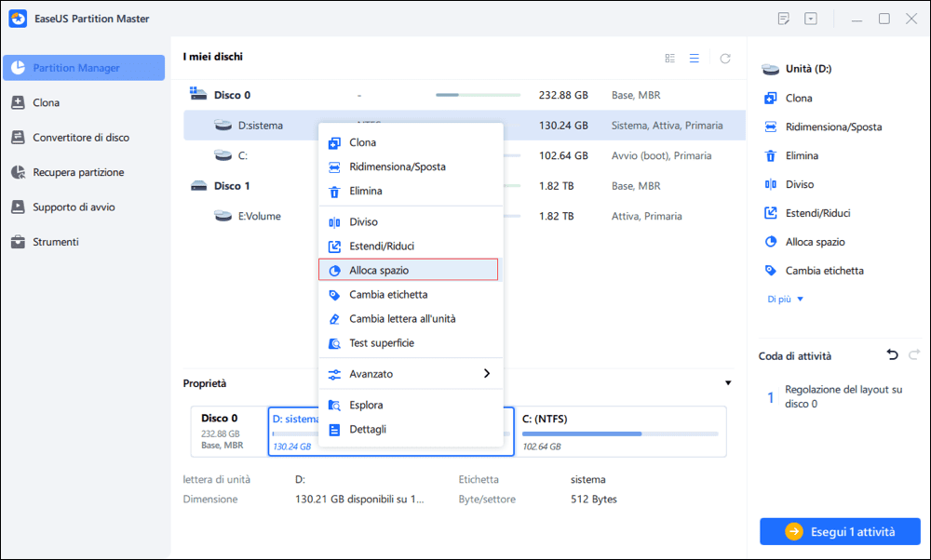This screenshot has width=931, height=560.
Task: Click Clona icon in right panel
Action: tap(771, 99)
